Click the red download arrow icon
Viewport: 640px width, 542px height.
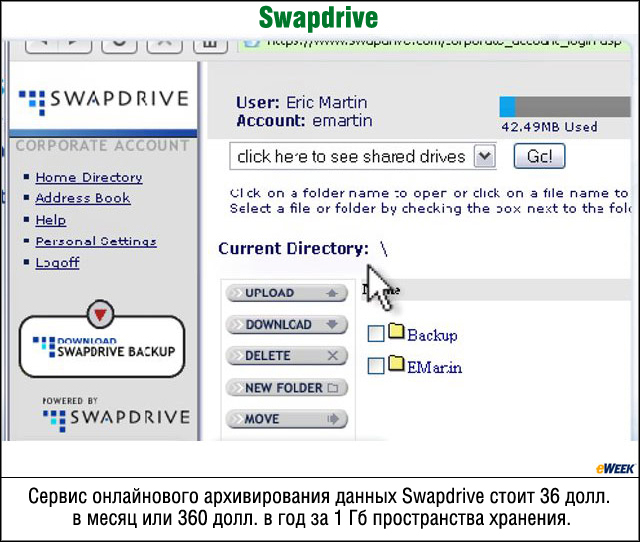(100, 314)
